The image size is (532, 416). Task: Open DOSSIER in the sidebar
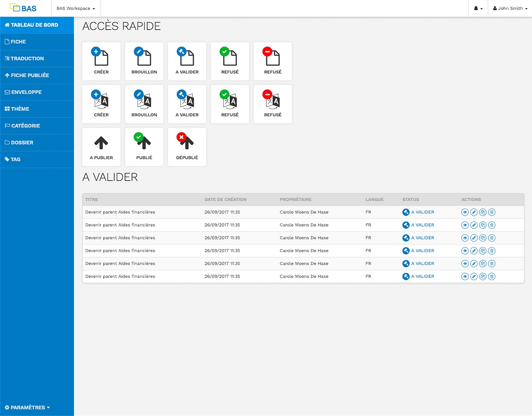tap(37, 143)
